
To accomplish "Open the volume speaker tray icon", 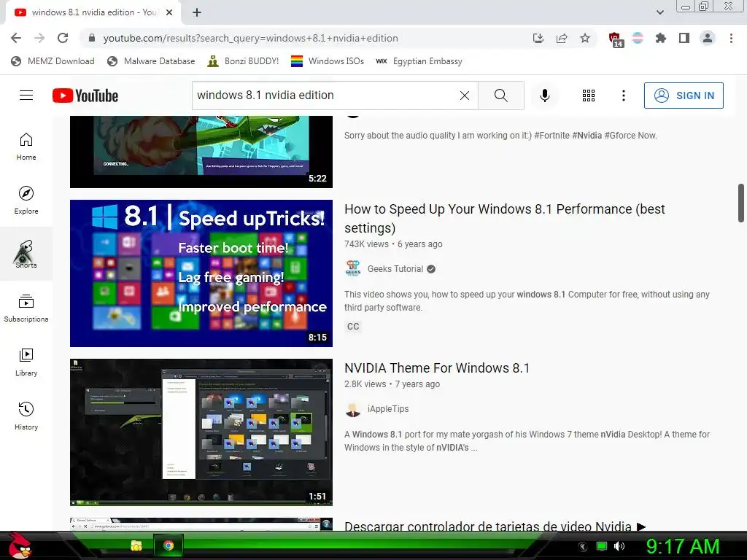I will click(x=619, y=546).
